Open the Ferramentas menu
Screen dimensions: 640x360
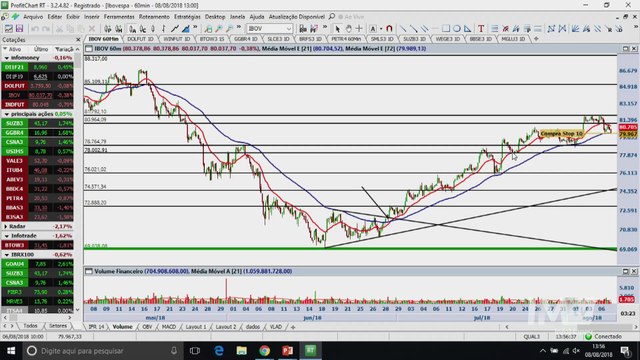coord(119,17)
